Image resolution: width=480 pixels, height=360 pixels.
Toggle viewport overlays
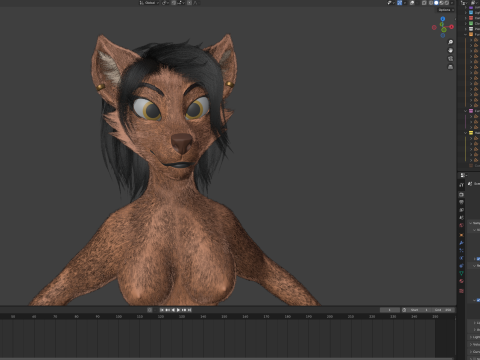pyautogui.click(x=412, y=3)
